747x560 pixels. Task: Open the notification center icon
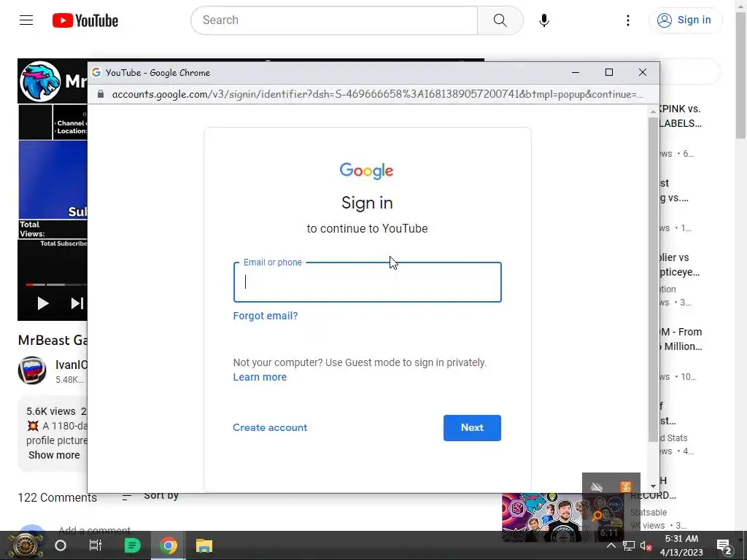(724, 546)
